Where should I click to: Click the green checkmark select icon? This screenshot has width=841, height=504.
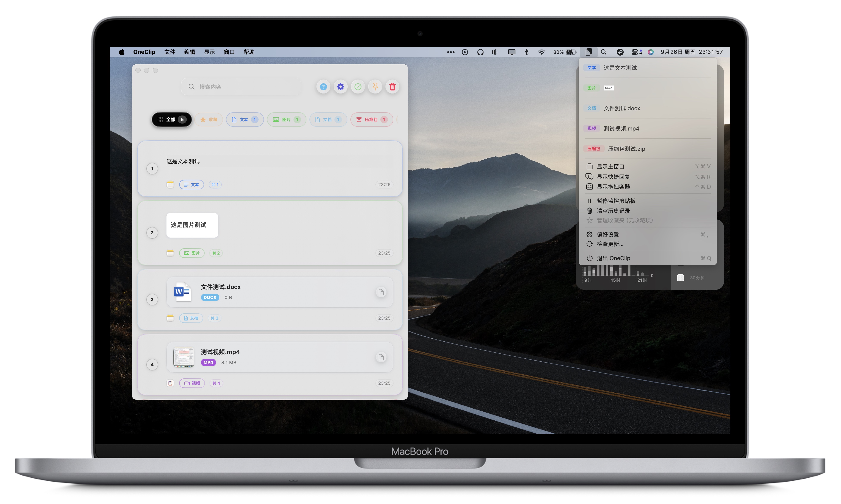tap(358, 87)
